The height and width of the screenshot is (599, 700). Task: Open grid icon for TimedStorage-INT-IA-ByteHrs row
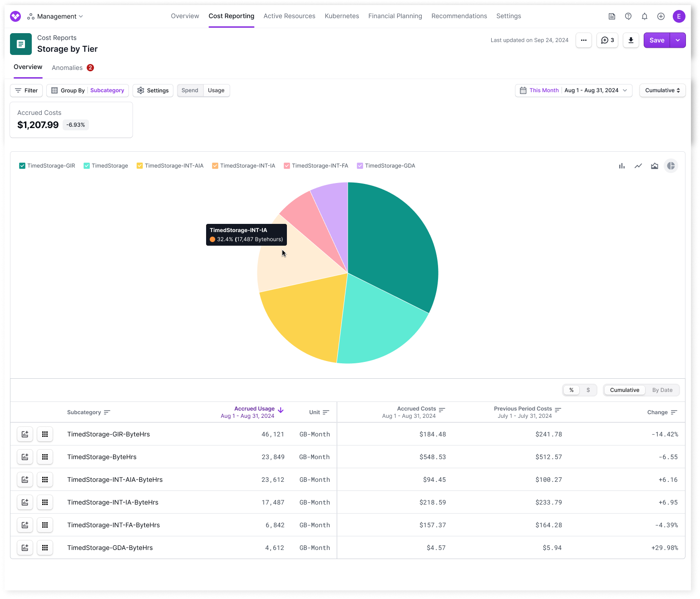[45, 502]
